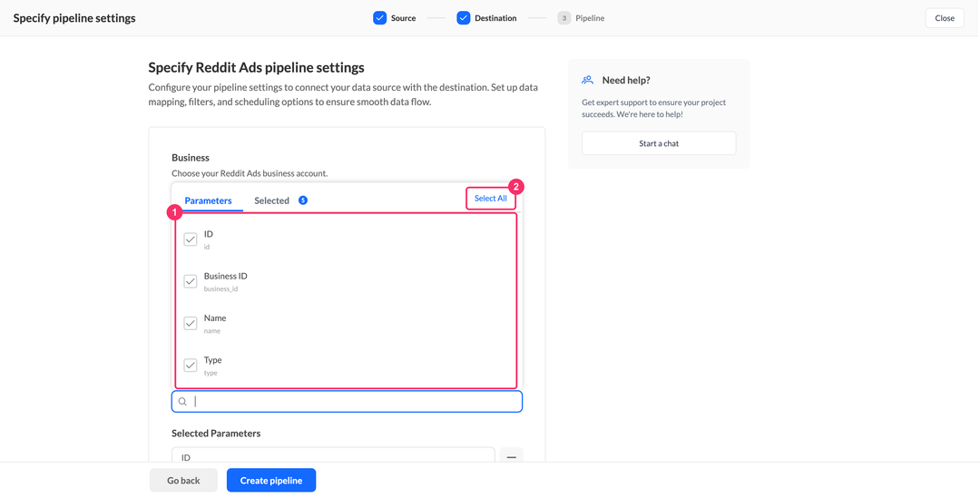Toggle the Name parameter checkbox
980x498 pixels.
coord(191,323)
